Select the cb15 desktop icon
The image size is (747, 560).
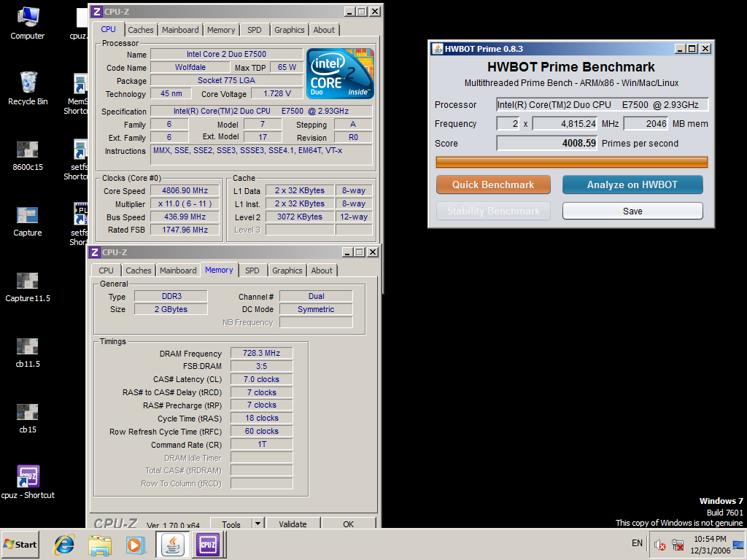(28, 419)
